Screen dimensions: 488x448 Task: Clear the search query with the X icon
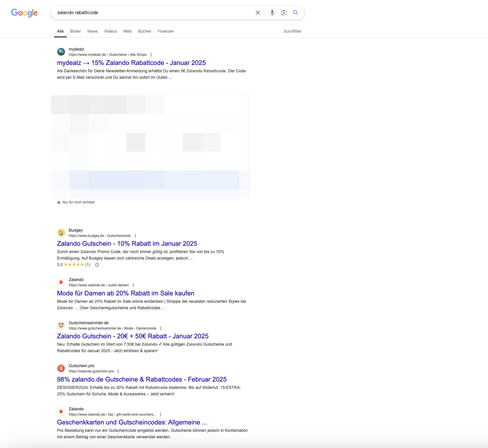(x=258, y=13)
